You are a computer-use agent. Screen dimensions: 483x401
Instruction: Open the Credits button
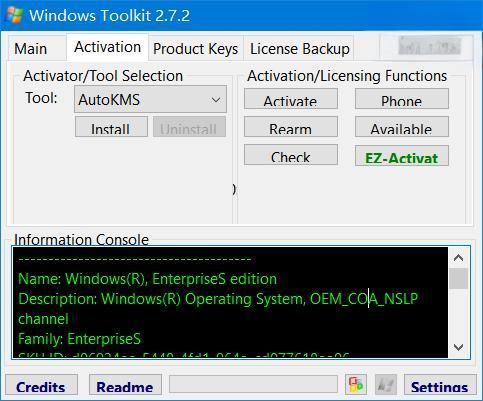click(41, 384)
